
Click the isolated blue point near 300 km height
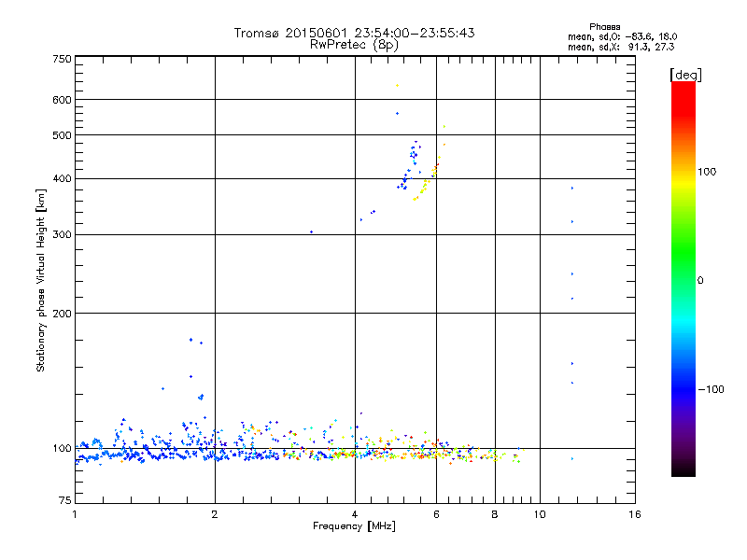pos(311,231)
